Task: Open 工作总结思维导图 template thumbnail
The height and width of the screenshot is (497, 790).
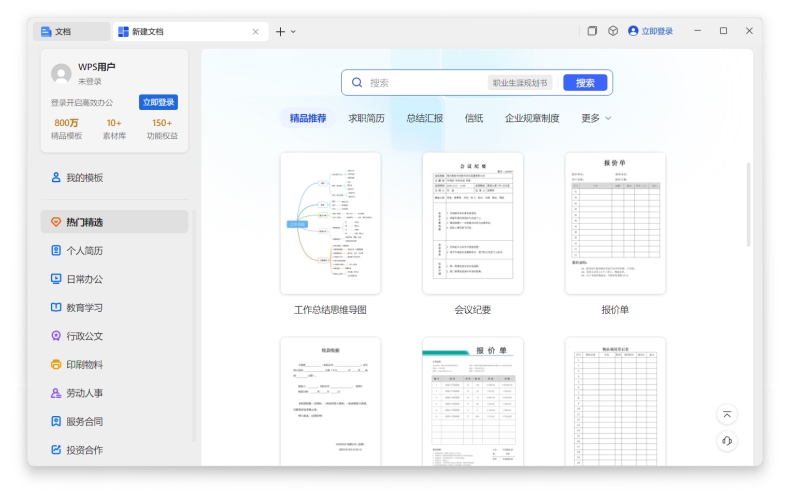Action: pos(331,223)
